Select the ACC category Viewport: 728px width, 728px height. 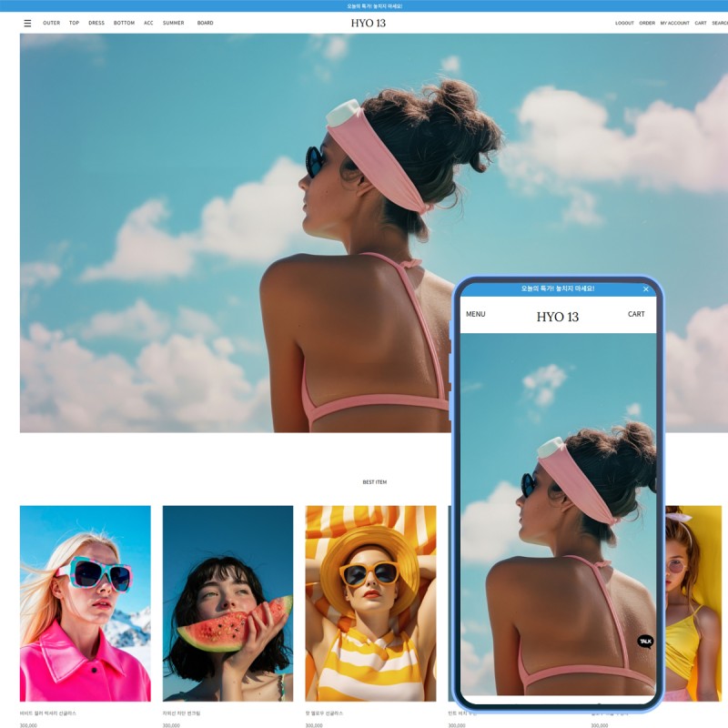pos(148,24)
